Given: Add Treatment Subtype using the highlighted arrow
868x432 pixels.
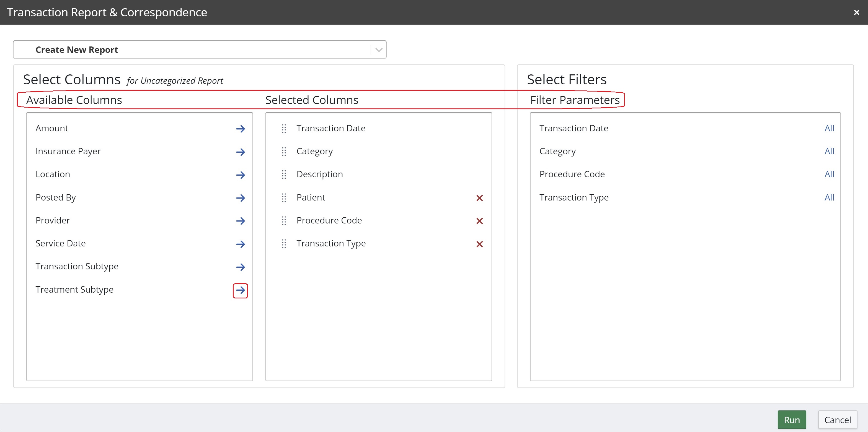Looking at the screenshot, I should click(x=240, y=290).
